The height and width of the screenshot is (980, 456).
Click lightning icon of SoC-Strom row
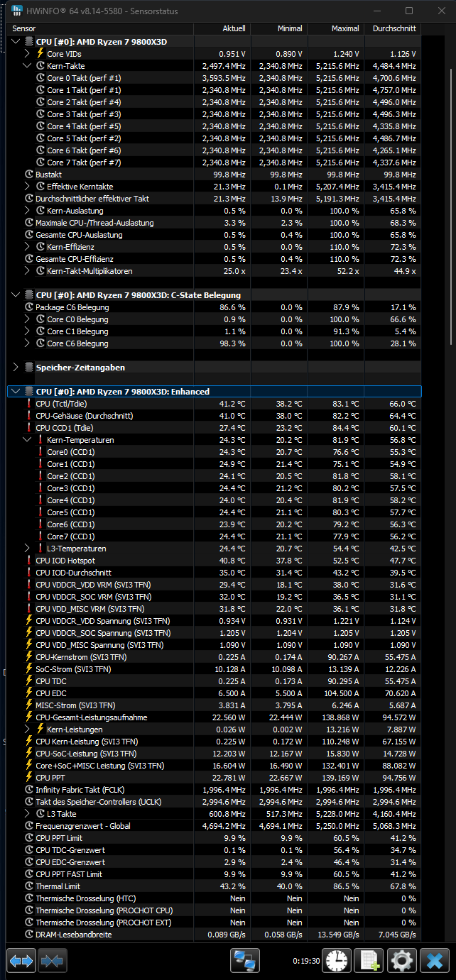coord(29,669)
